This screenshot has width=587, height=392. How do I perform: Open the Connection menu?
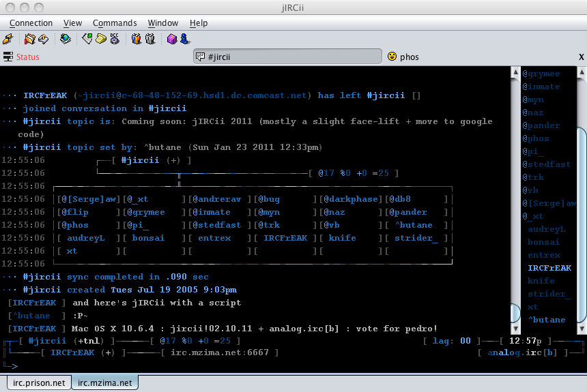pos(31,23)
